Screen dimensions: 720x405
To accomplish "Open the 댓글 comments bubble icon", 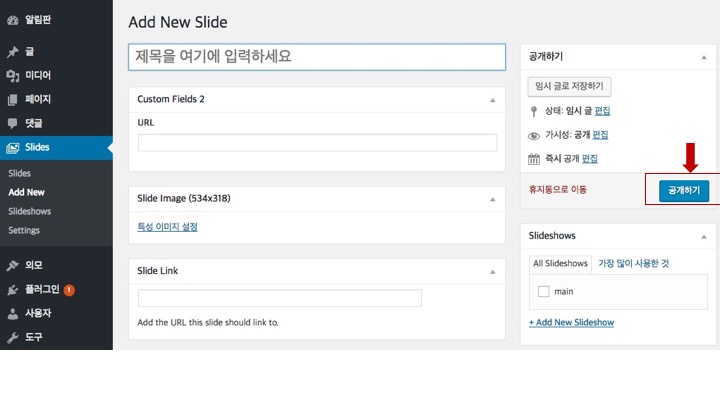I will tap(12, 123).
